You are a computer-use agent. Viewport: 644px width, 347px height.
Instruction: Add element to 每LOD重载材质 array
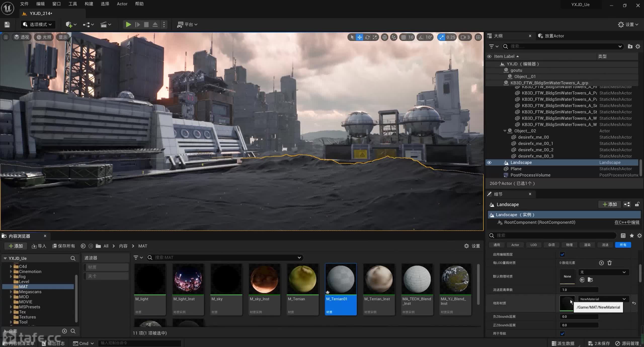[x=601, y=263]
